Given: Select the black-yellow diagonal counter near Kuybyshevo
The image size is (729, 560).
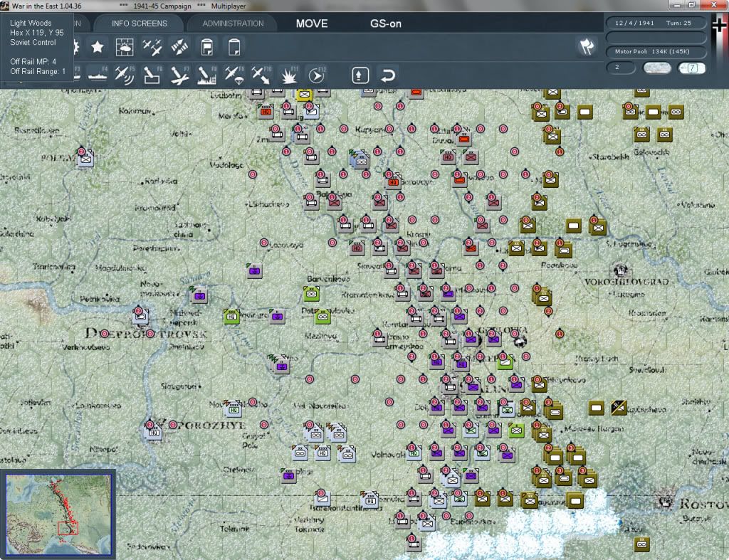Looking at the screenshot, I should click(x=619, y=408).
